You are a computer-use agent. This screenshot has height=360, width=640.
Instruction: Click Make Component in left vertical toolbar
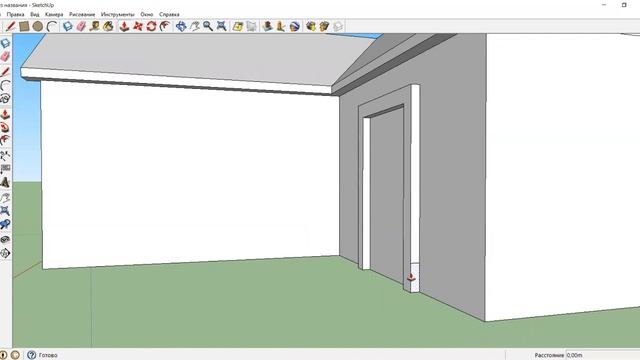click(5, 43)
